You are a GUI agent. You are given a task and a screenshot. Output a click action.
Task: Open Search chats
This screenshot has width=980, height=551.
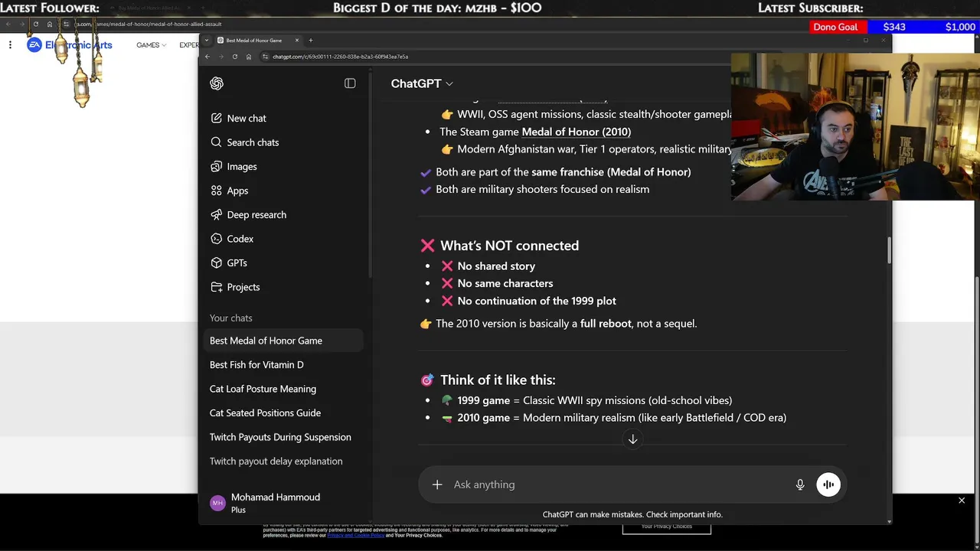pos(283,142)
